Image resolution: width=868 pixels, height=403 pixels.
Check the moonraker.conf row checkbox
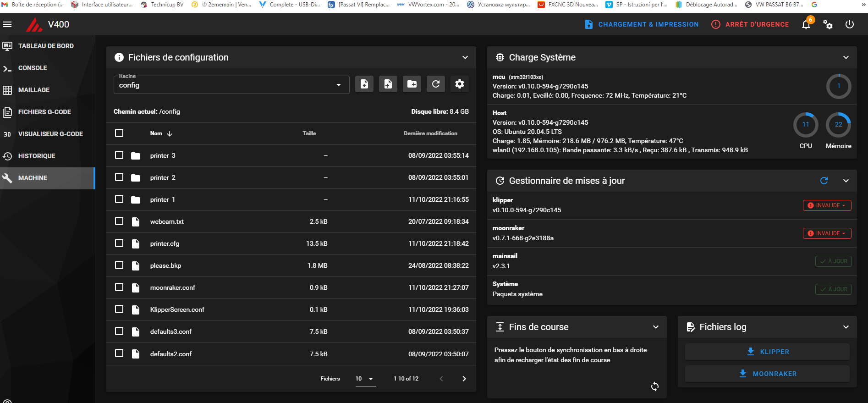pyautogui.click(x=119, y=287)
